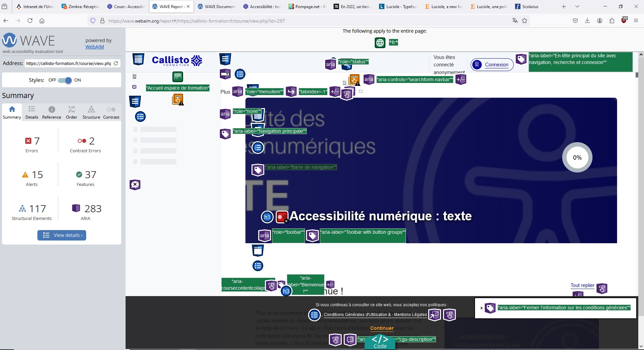The image size is (644, 350).
Task: Click the purple aria icon near role="toolbar"
Action: point(264,236)
